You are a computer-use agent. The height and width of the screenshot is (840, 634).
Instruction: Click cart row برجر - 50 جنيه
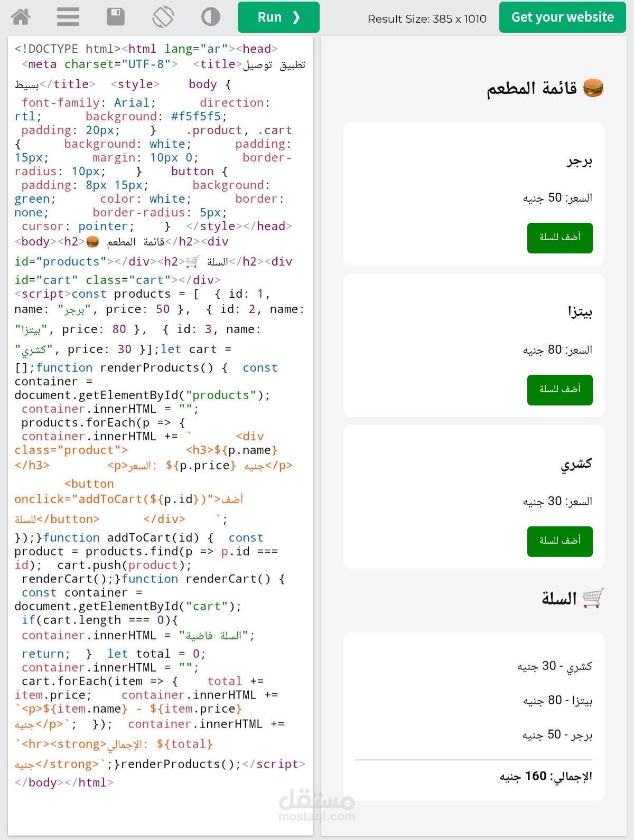pyautogui.click(x=557, y=735)
